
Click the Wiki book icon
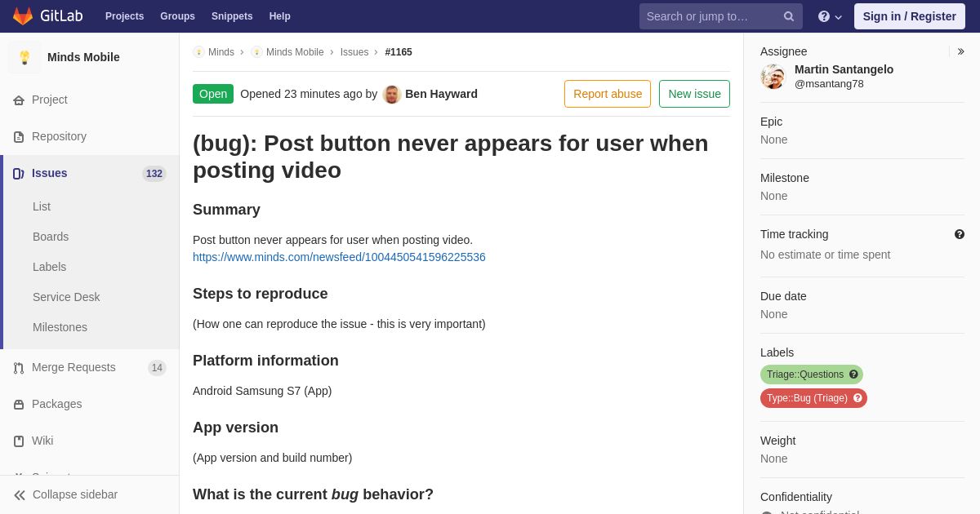[x=19, y=441]
